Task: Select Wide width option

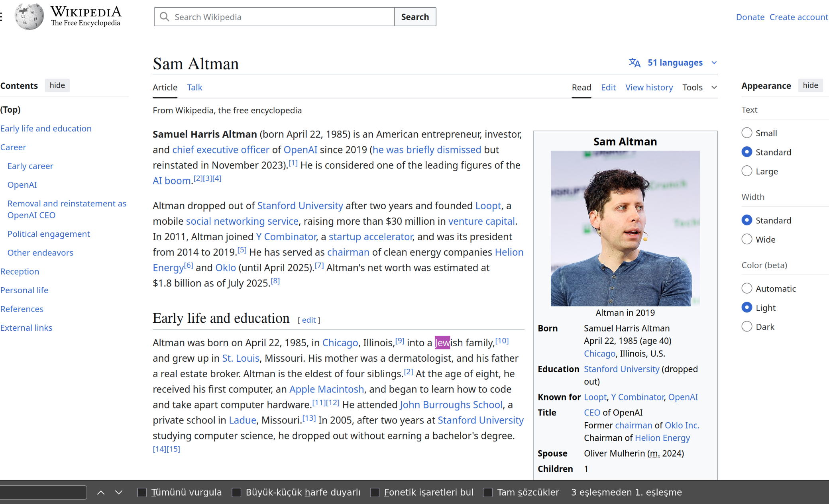Action: coord(746,239)
